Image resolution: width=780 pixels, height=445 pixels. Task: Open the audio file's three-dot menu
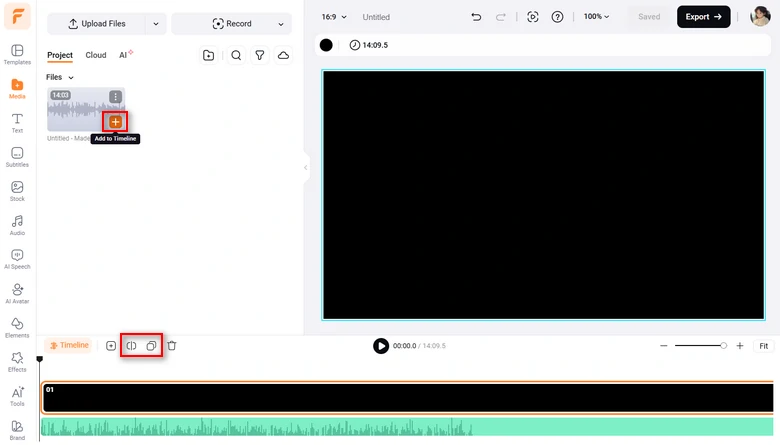(115, 96)
